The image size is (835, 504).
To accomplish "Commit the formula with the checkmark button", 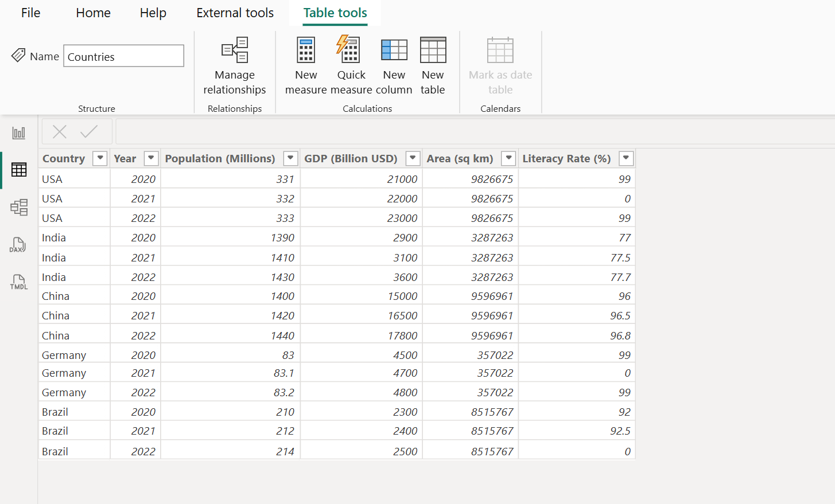I will [x=89, y=132].
